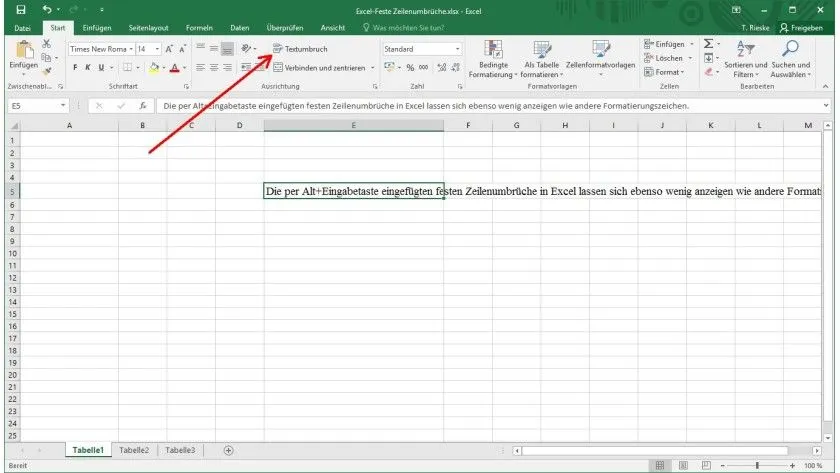Viewport: 840px width, 473px height.
Task: Activate the Format Painter brush
Action: pos(47,70)
